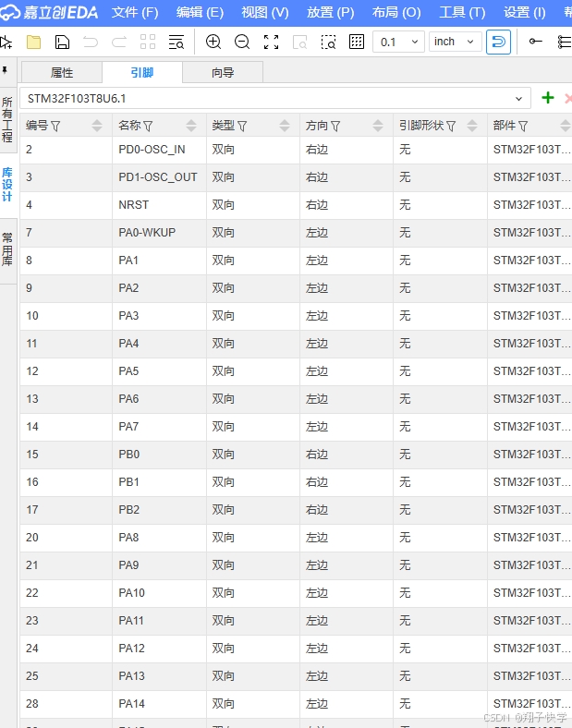Select the pin placement tool icon
Viewport: 572px width, 728px height.
535,42
